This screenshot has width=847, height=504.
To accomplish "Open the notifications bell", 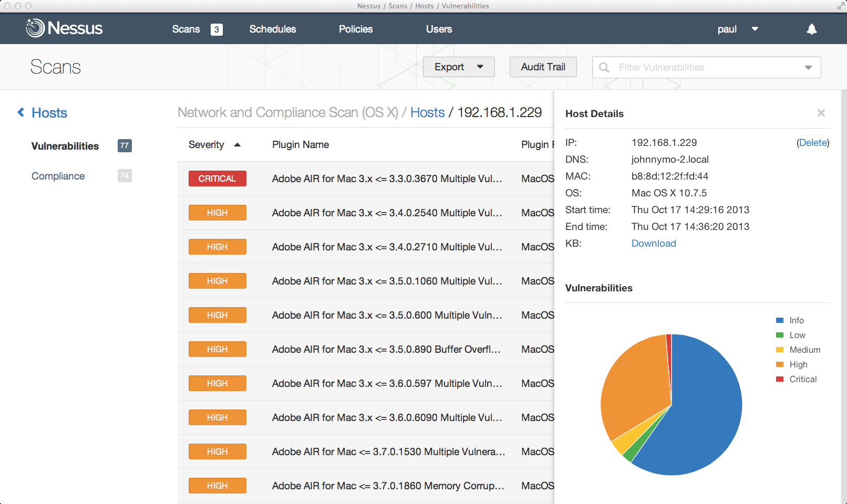I will click(x=812, y=29).
